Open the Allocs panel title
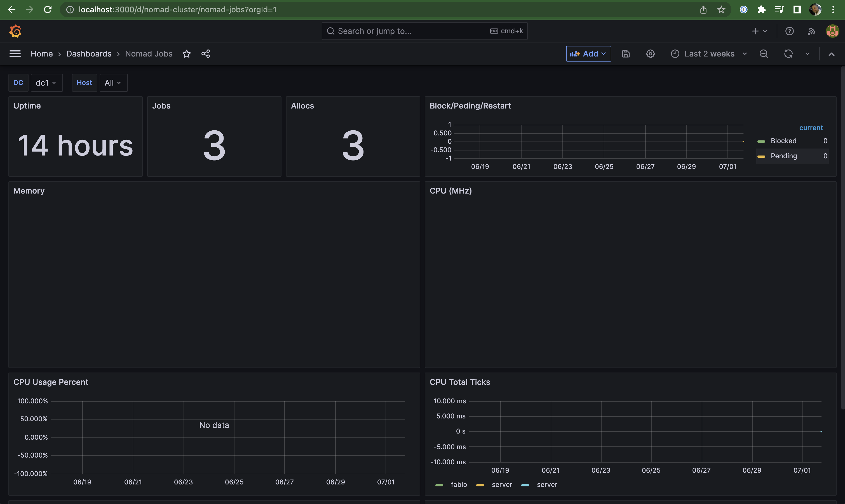Screen dimensions: 845x504 click(302, 106)
